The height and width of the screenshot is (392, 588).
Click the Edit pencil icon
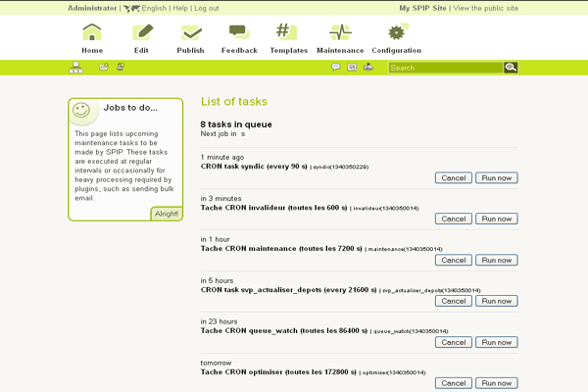click(x=143, y=33)
